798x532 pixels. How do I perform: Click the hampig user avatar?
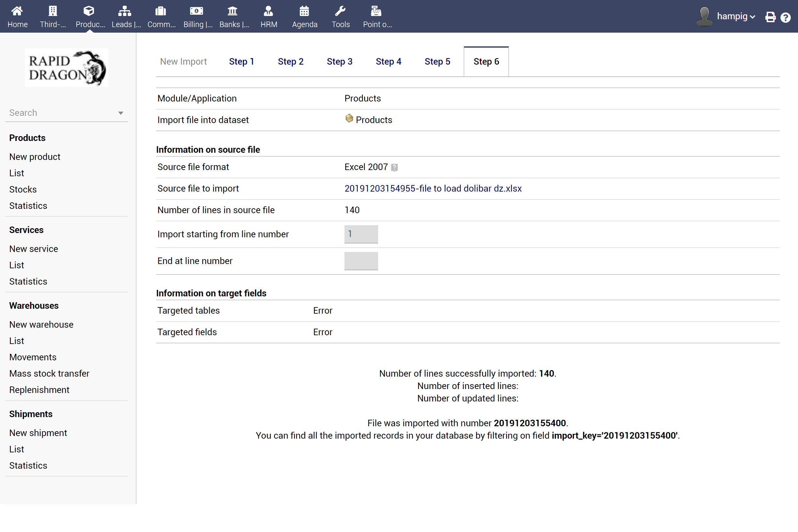coord(705,16)
